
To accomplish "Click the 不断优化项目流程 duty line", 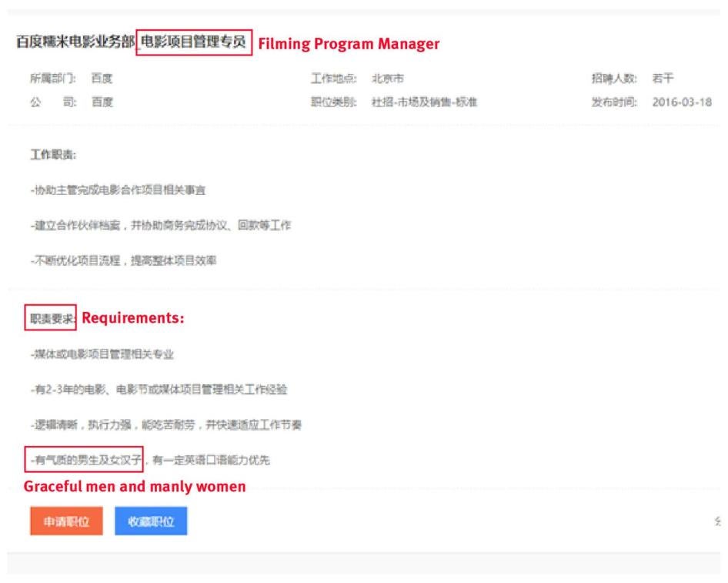I will [123, 261].
